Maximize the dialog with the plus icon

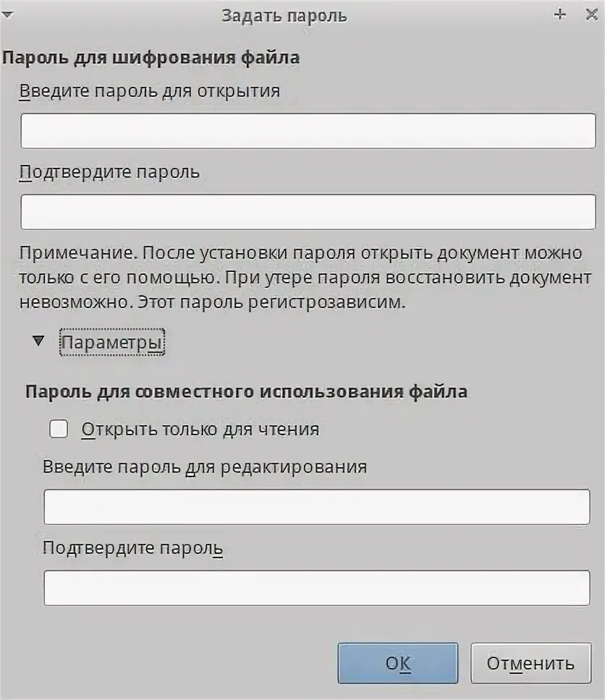[560, 14]
